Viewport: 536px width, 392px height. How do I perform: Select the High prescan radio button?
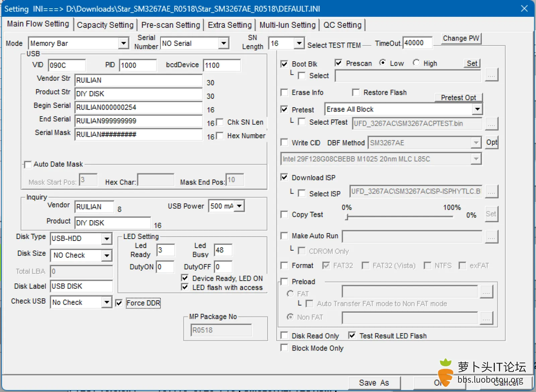pos(416,63)
